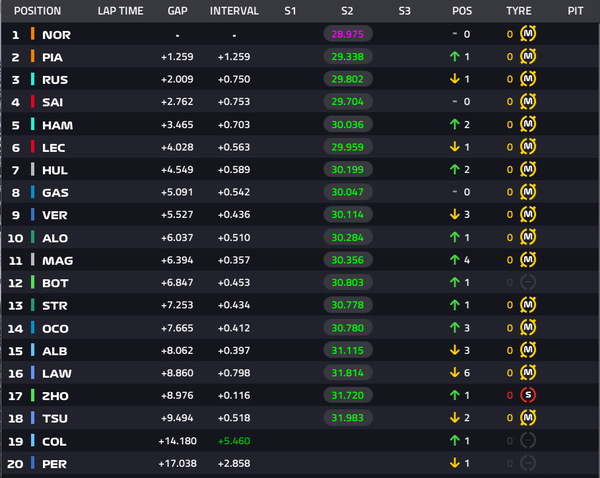Image resolution: width=600 pixels, height=478 pixels.
Task: Click the medium tyre icon for TSU
Action: pyautogui.click(x=528, y=418)
